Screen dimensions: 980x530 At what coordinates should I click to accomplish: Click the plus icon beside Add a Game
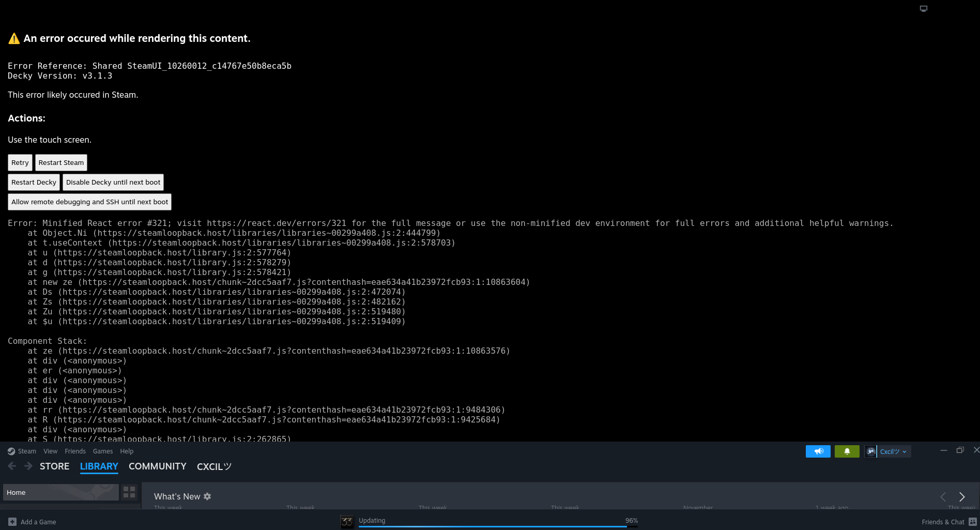coord(12,522)
